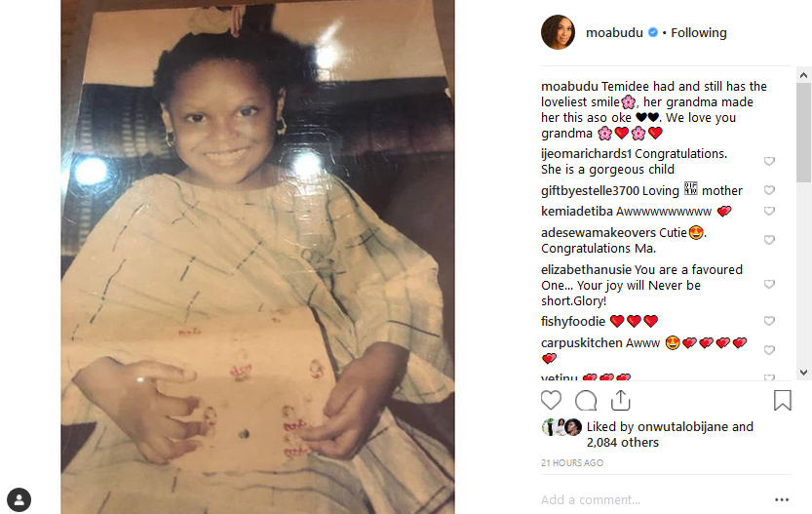Save the post with the bookmark icon
This screenshot has width=812, height=514.
click(783, 400)
